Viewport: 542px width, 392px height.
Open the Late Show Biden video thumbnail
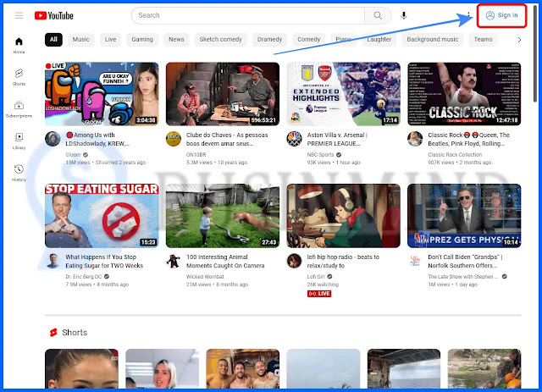(x=464, y=216)
